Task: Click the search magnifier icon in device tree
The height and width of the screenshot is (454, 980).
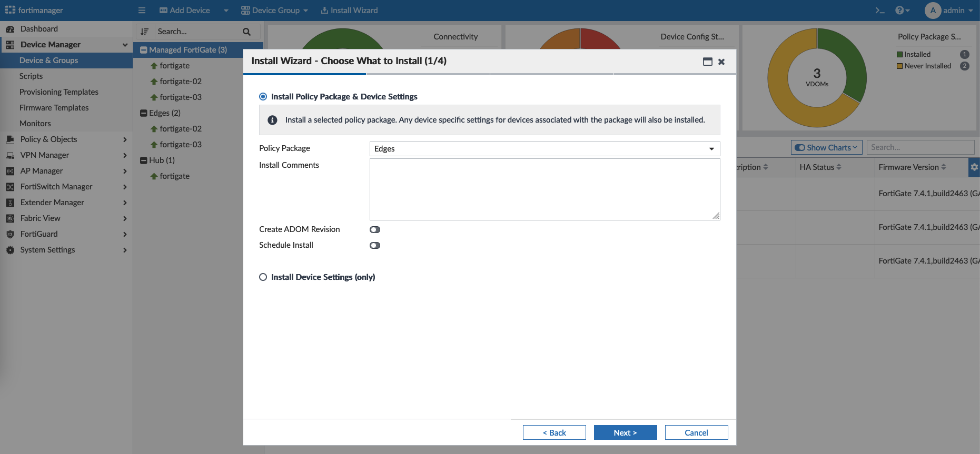Action: [x=246, y=32]
